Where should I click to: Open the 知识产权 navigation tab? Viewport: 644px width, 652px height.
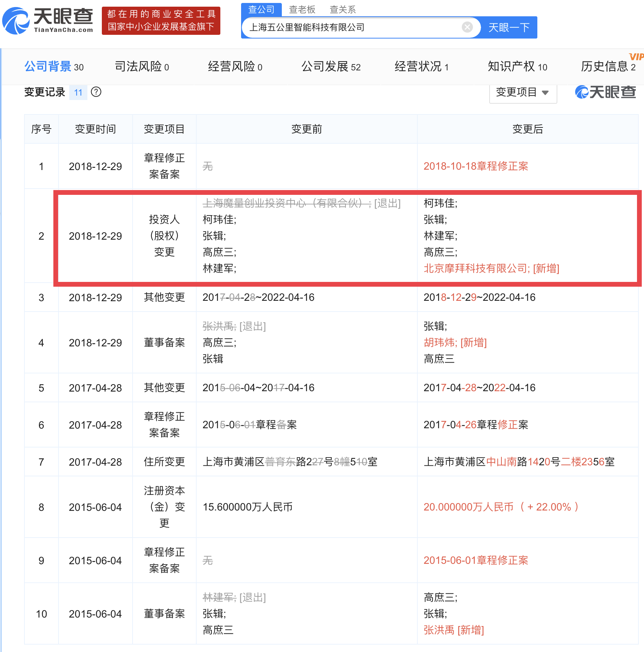(x=517, y=67)
